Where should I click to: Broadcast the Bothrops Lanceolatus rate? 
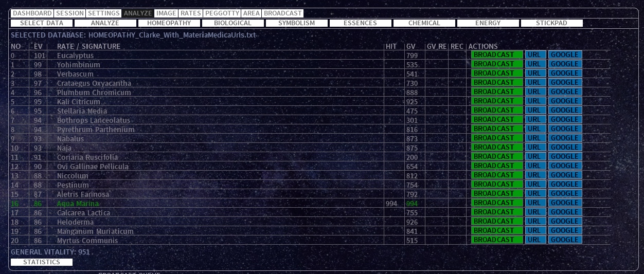click(x=497, y=120)
